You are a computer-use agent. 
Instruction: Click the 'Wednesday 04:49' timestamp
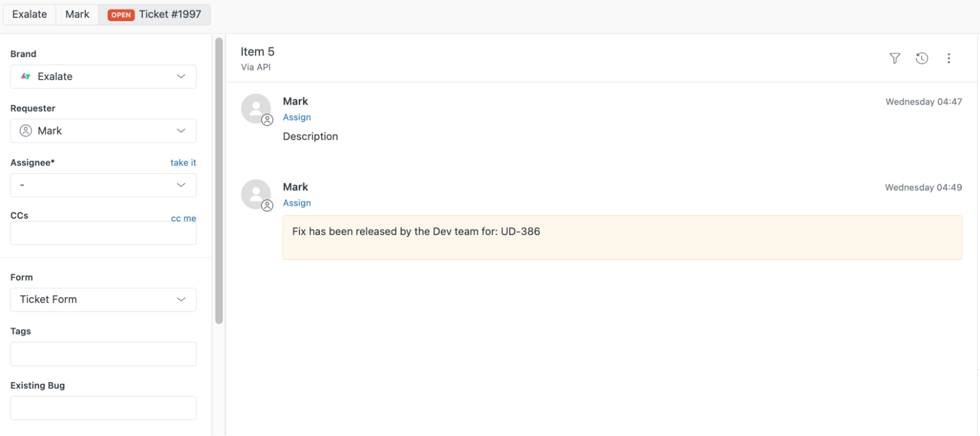(924, 187)
